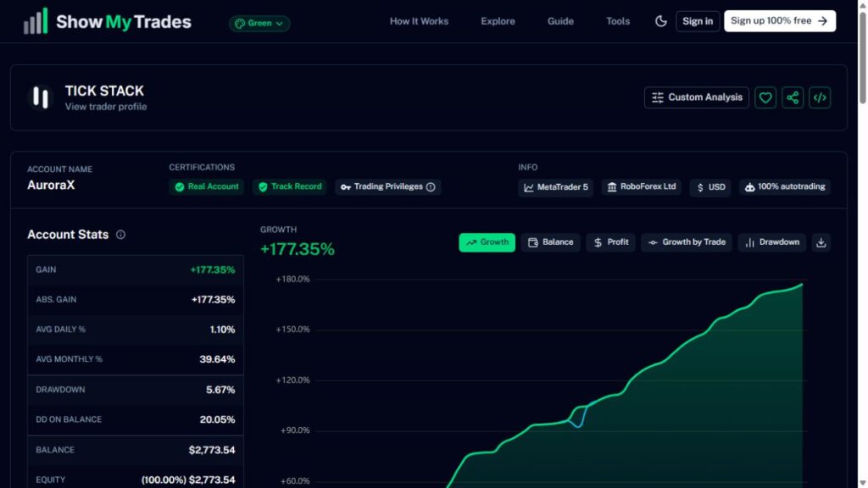Viewport: 868px width, 488px height.
Task: Click the USD currency tag
Action: click(710, 187)
